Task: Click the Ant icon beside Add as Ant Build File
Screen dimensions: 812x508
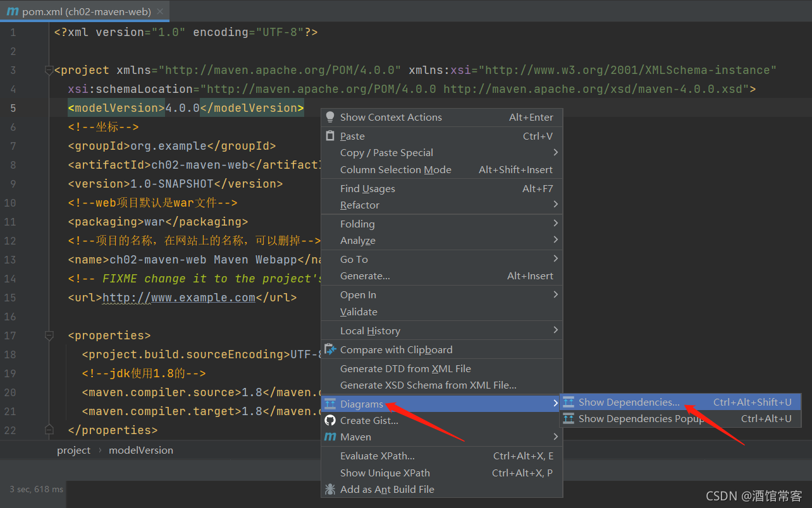Action: coord(329,489)
